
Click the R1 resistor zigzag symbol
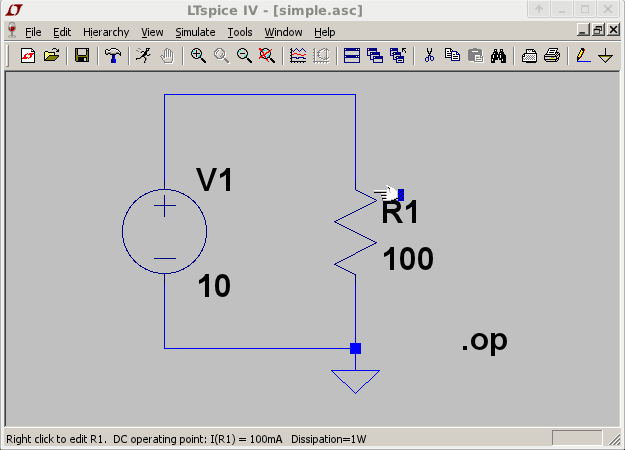(x=356, y=232)
